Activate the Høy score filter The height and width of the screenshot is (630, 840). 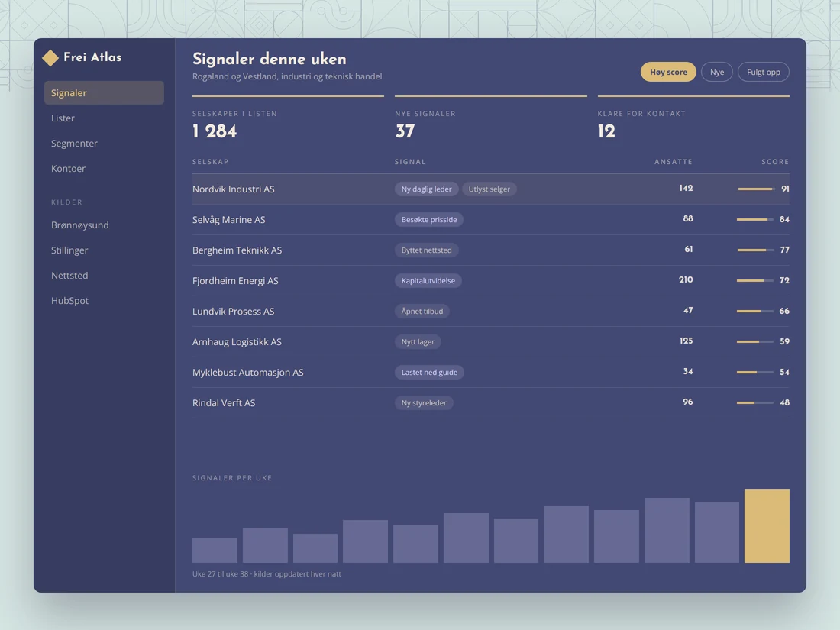click(x=668, y=72)
